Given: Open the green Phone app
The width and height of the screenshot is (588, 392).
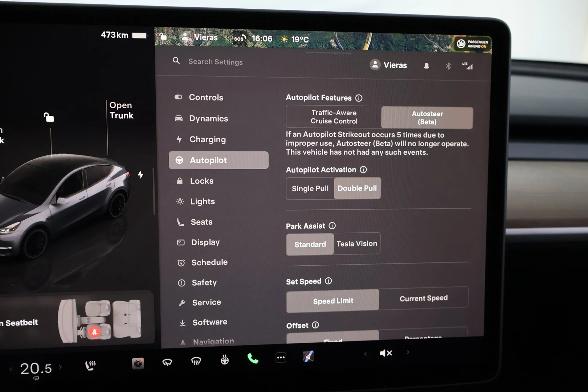Looking at the screenshot, I should 253,359.
